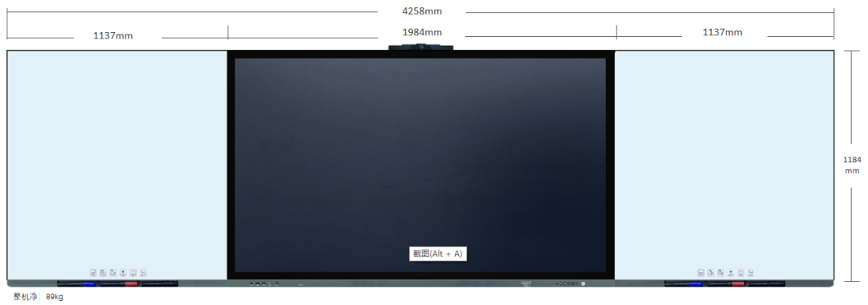Click the left 1137mm dimension label
Image resolution: width=868 pixels, height=305 pixels.
coord(113,35)
